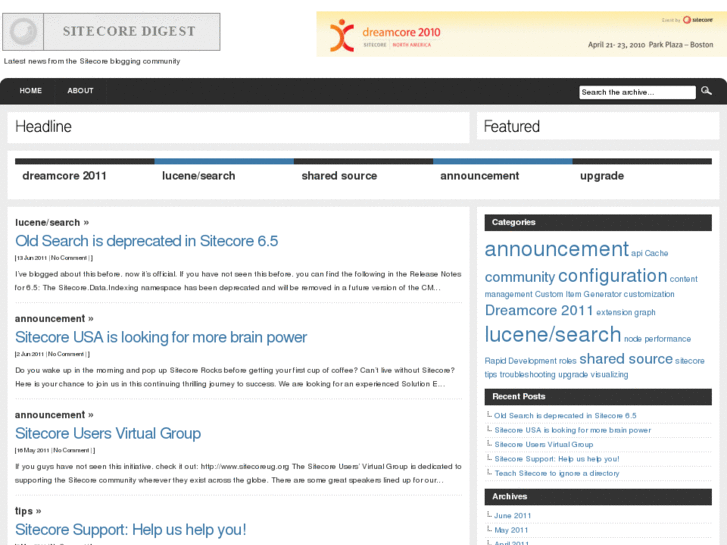Open the extension tag
This screenshot has width=727, height=545.
(x=614, y=312)
